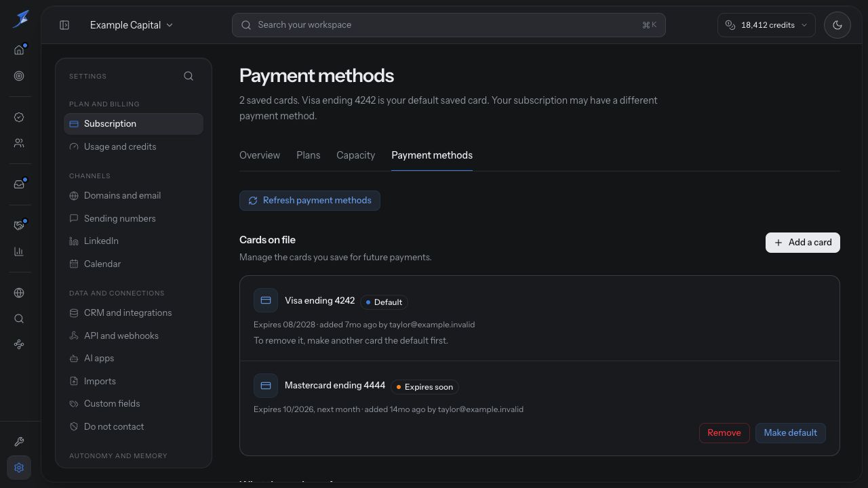
Task: Click the Add a card button
Action: click(803, 243)
